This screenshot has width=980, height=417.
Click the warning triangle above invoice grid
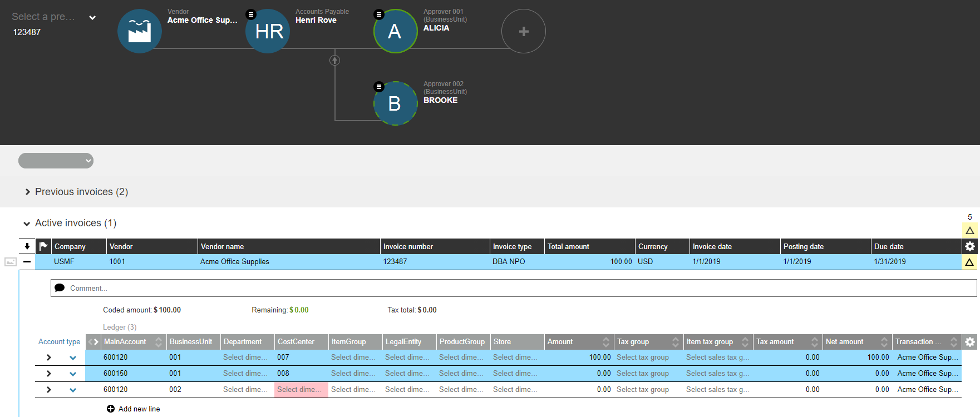(x=970, y=230)
